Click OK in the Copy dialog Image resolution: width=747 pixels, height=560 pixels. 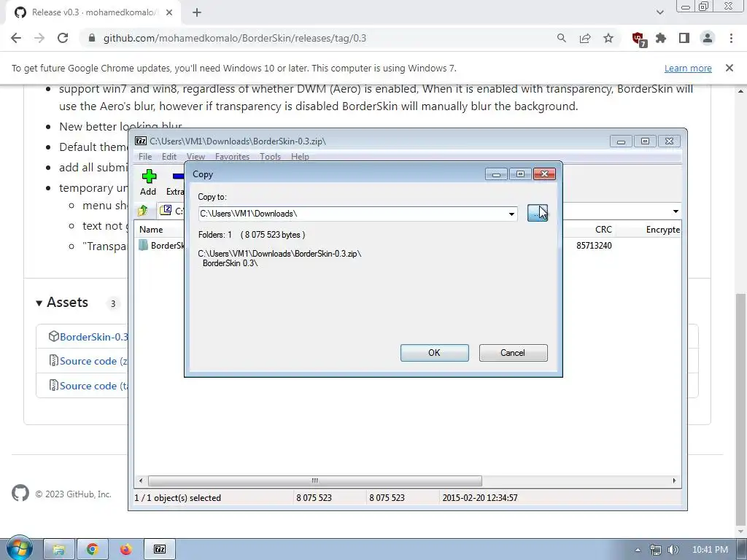435,353
